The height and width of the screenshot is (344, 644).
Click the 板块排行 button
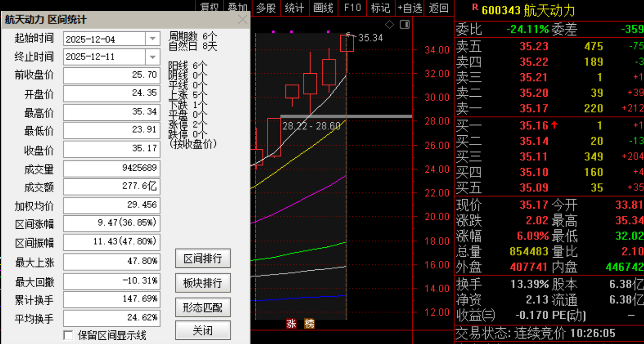point(203,283)
